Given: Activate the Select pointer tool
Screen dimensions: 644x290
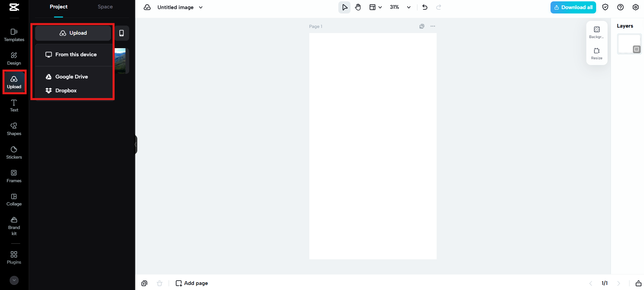Looking at the screenshot, I should point(344,7).
